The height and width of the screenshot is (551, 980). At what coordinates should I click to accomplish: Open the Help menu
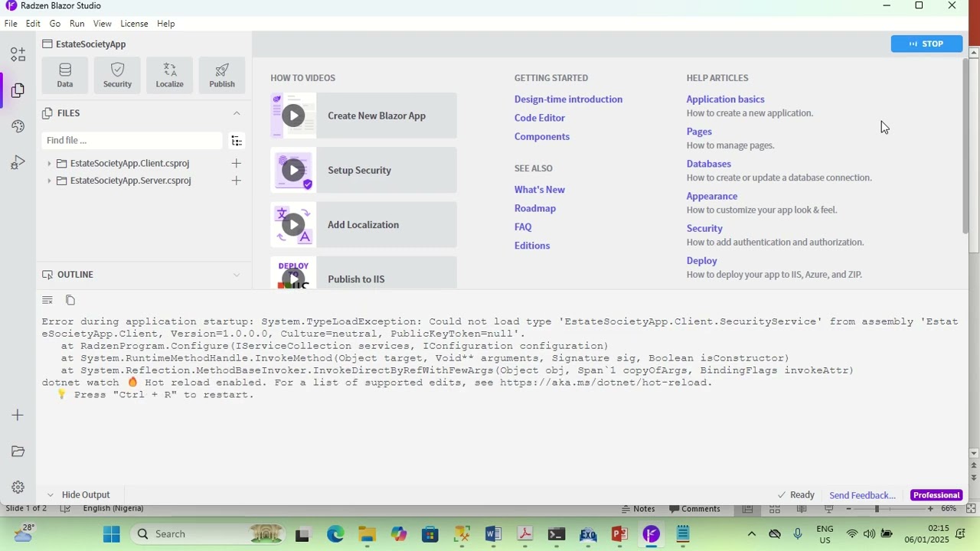(x=166, y=24)
